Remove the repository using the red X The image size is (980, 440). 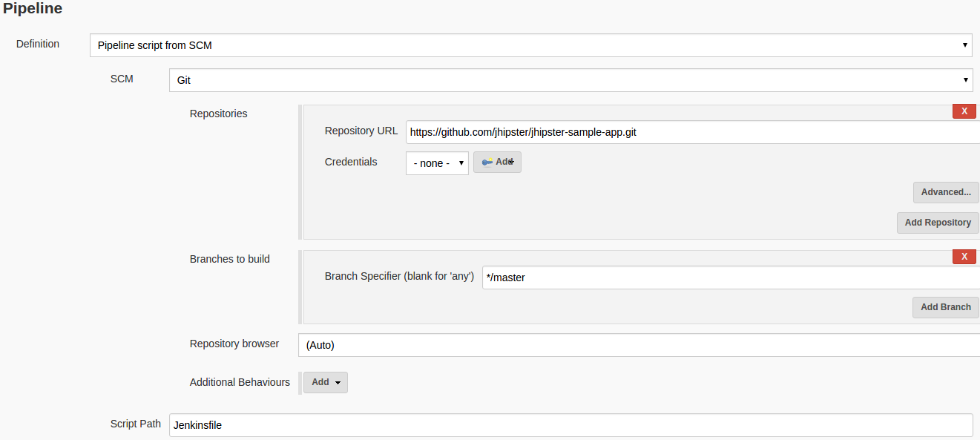(x=964, y=111)
